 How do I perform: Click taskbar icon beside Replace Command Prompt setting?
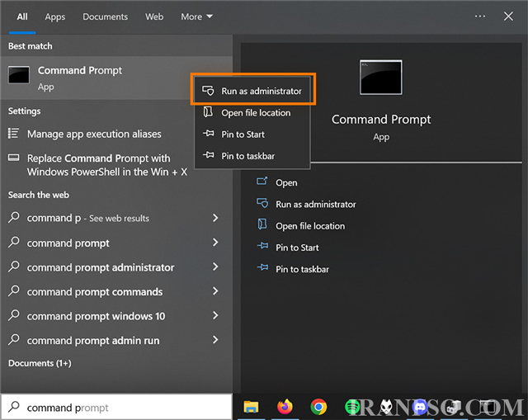[13, 158]
